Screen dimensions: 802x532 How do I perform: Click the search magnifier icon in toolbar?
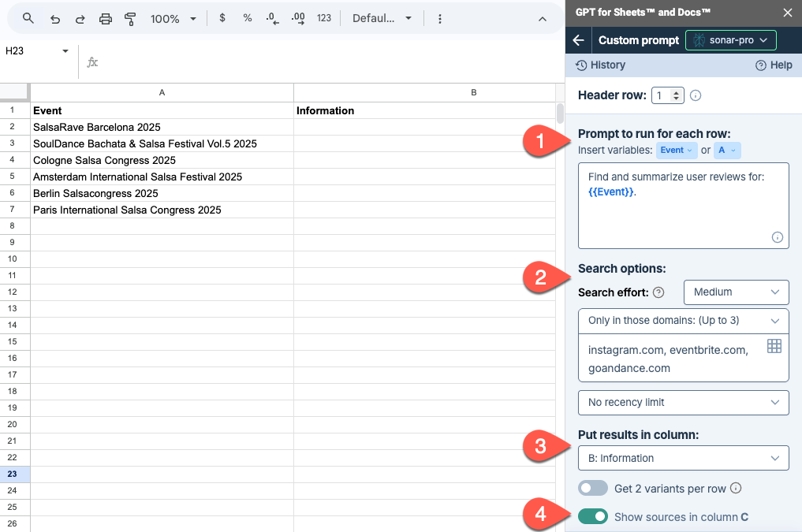pyautogui.click(x=28, y=18)
